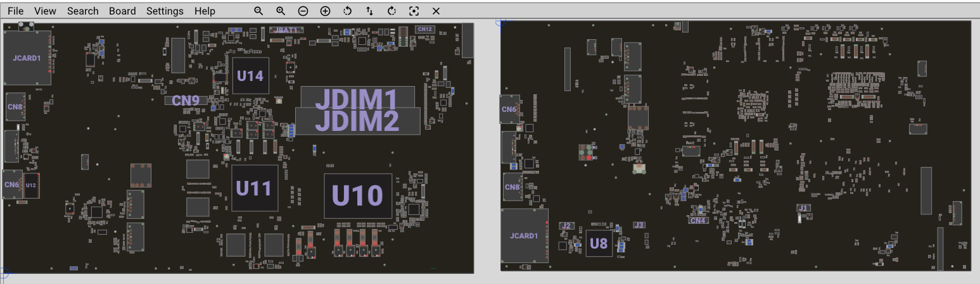The image size is (980, 284).
Task: Open the Board menu
Action: [122, 11]
